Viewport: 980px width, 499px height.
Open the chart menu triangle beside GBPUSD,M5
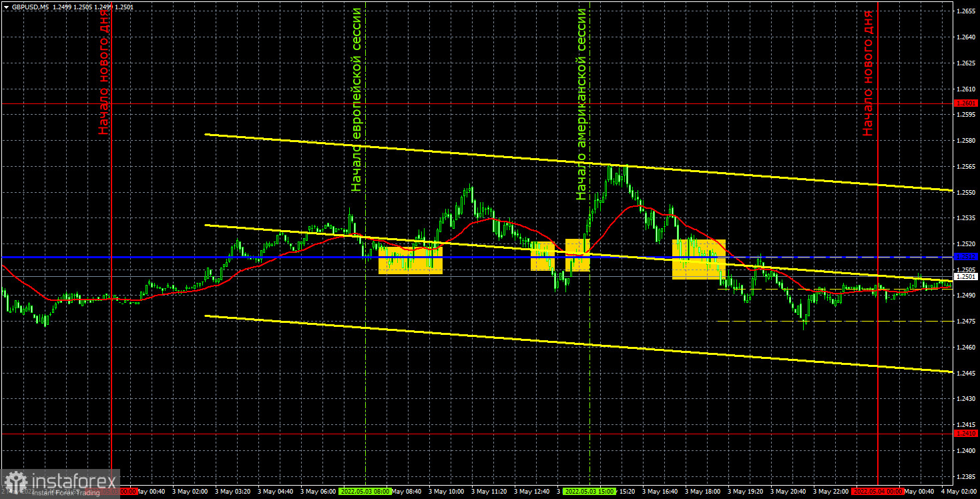click(5, 6)
